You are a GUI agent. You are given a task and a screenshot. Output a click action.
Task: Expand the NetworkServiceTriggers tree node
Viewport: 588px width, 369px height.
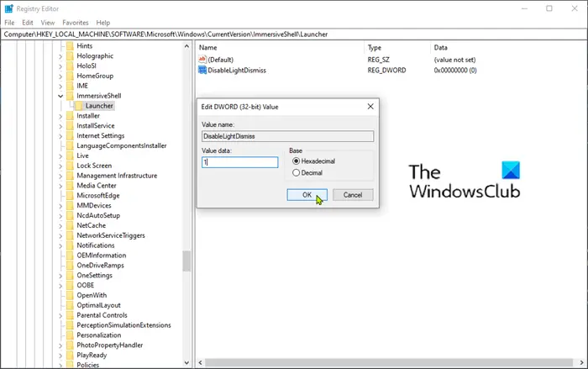coord(60,235)
